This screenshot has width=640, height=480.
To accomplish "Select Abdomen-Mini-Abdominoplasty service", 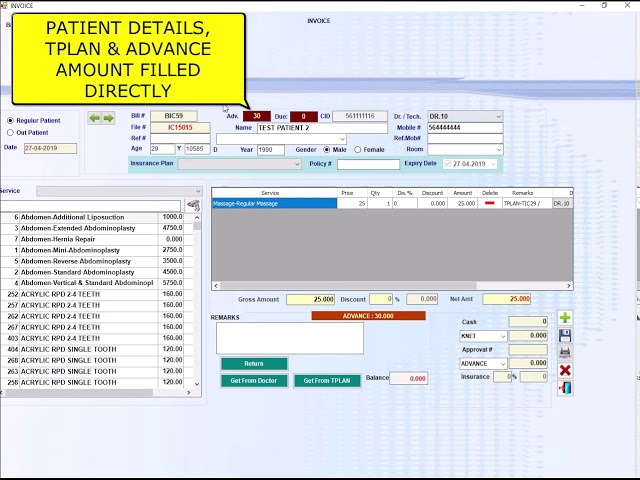I will point(92,250).
